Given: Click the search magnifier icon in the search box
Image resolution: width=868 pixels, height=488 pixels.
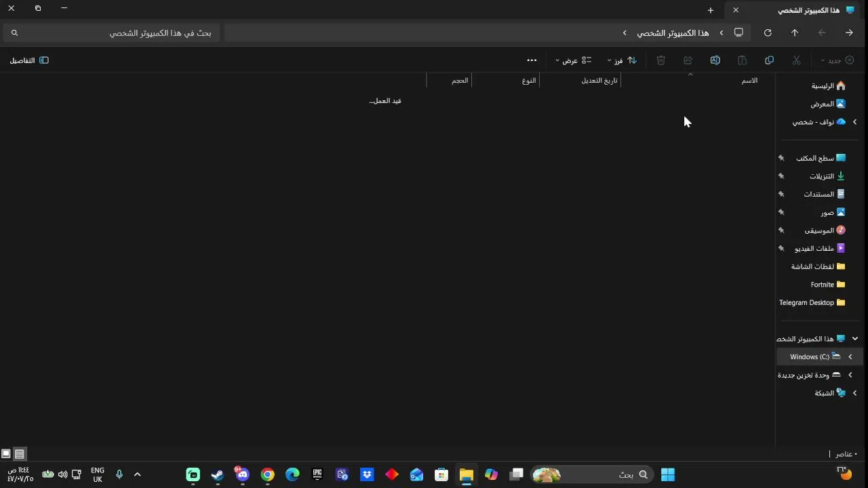Looking at the screenshot, I should point(14,33).
